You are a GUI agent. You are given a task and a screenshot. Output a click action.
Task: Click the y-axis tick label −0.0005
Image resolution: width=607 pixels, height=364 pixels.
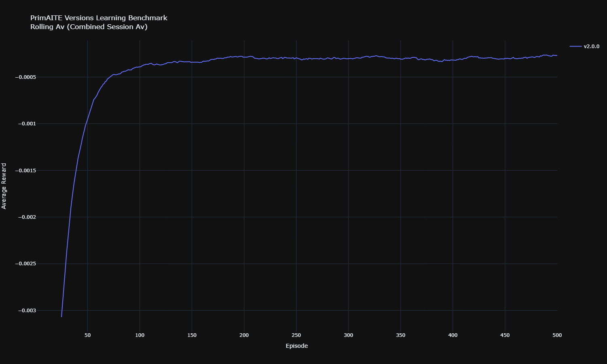(25, 77)
